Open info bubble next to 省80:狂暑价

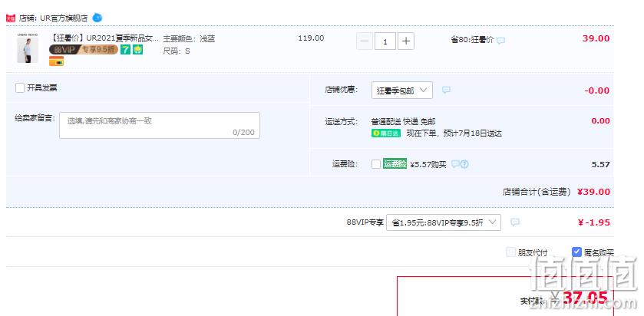pos(500,41)
